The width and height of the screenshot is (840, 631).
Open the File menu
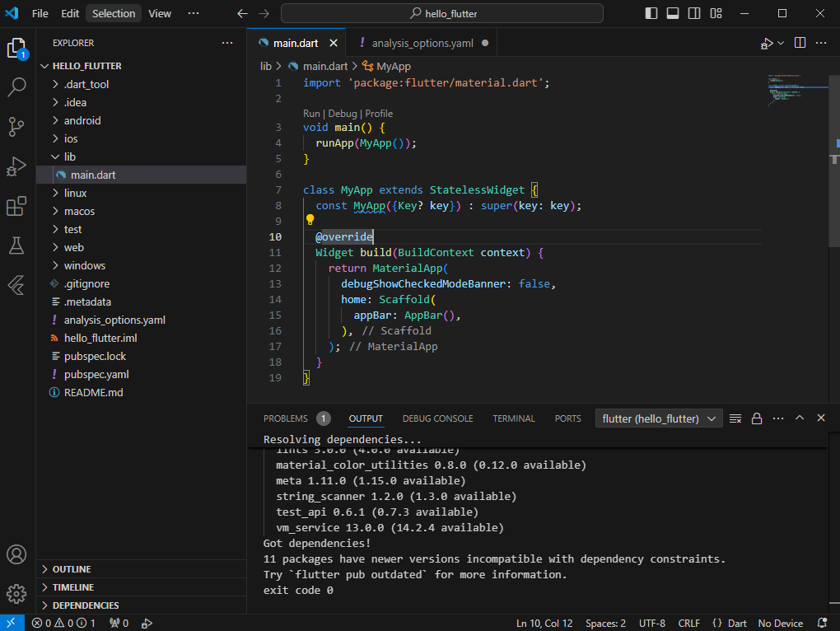click(x=40, y=13)
